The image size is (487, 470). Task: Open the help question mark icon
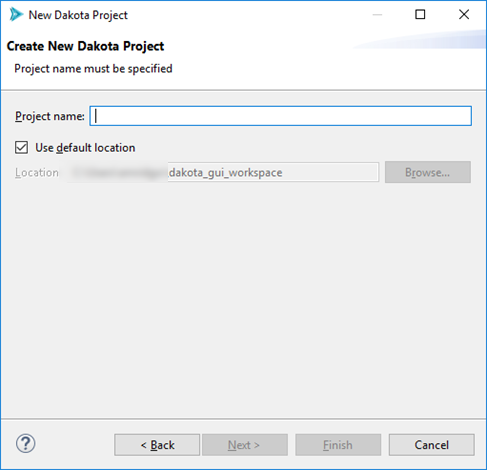pos(25,444)
